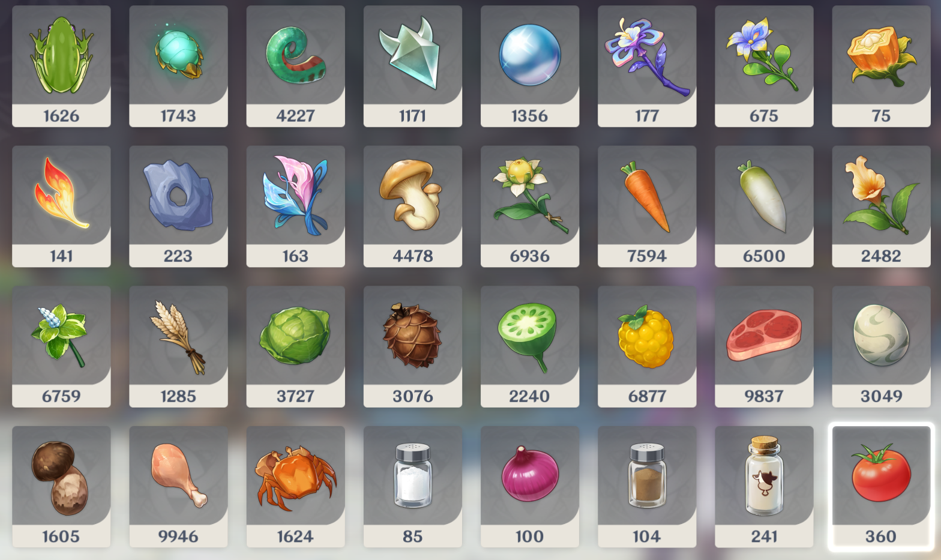Pick the flaming flower stamen item
Image resolution: width=941 pixels, height=560 pixels.
click(x=61, y=206)
